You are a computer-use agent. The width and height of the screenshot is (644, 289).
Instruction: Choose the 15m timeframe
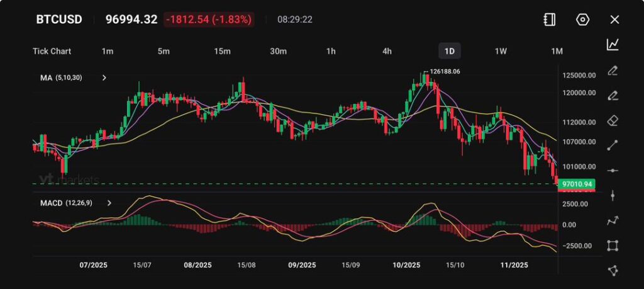[222, 51]
